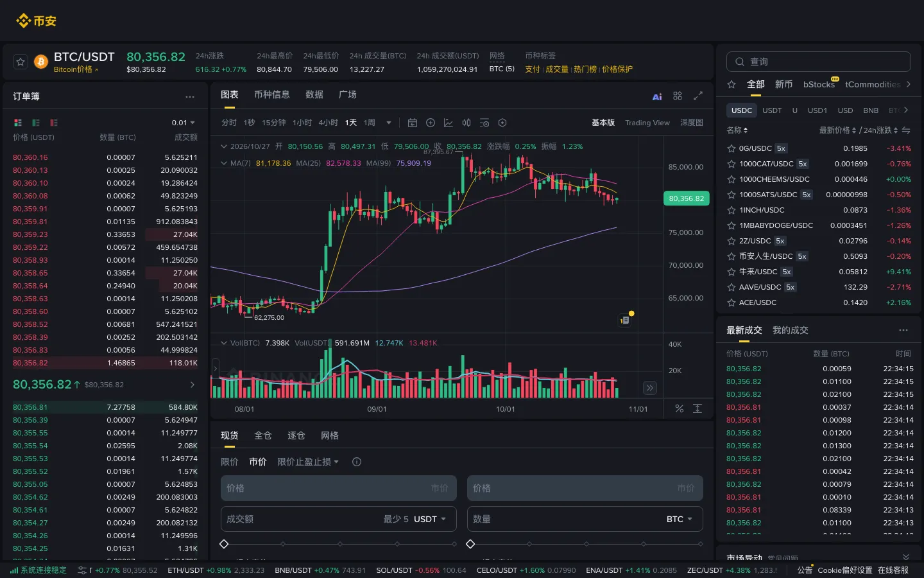Open the technical indicators line-chart icon
This screenshot has width=924, height=578.
[449, 123]
